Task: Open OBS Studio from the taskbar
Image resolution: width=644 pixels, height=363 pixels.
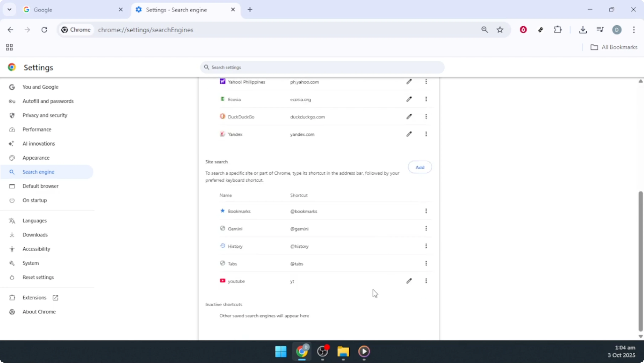Action: (323, 351)
